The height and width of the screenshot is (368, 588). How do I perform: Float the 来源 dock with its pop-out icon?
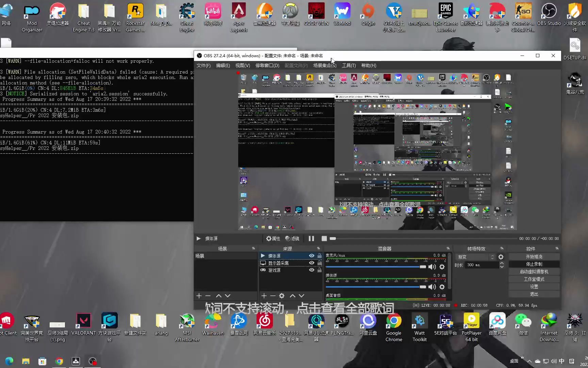[318, 248]
